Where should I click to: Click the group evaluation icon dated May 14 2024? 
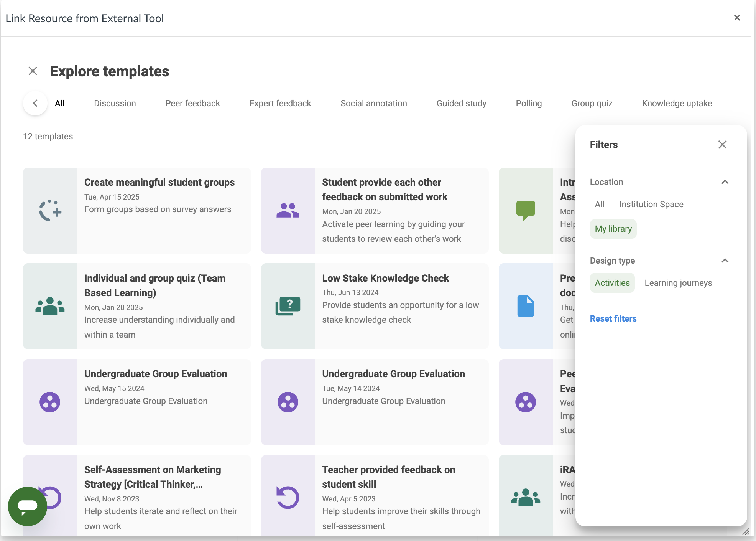point(288,402)
